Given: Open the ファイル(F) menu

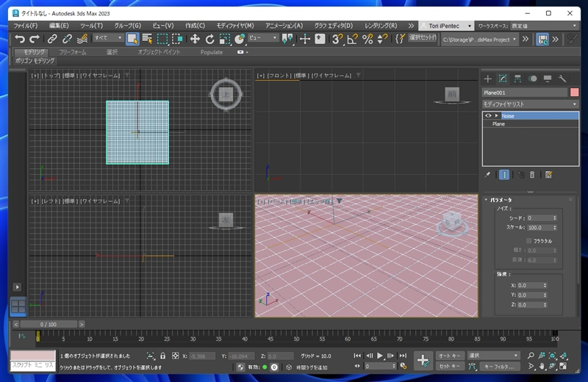Looking at the screenshot, I should click(x=26, y=26).
